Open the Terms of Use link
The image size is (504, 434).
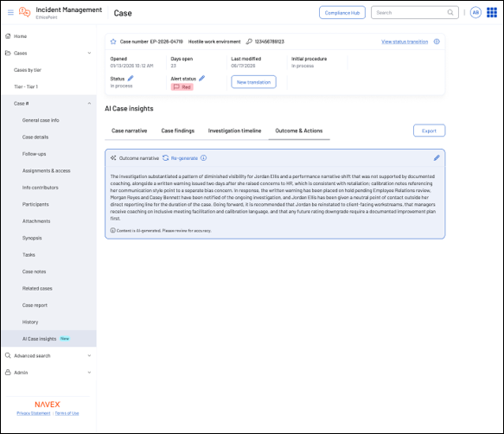point(67,413)
